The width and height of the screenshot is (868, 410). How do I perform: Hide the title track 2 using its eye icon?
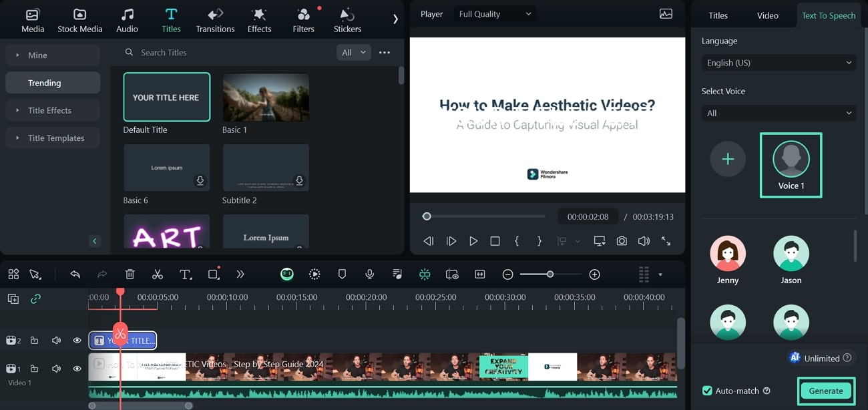[77, 341]
